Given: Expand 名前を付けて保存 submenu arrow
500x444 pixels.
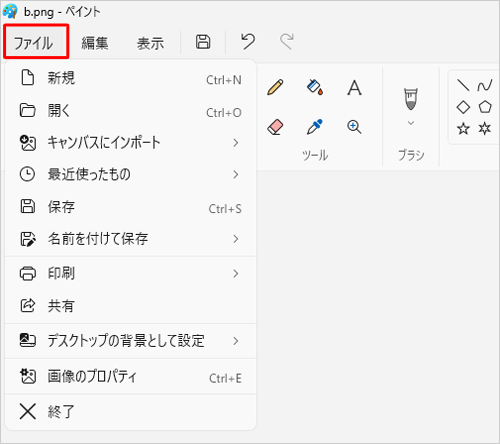Looking at the screenshot, I should (236, 239).
